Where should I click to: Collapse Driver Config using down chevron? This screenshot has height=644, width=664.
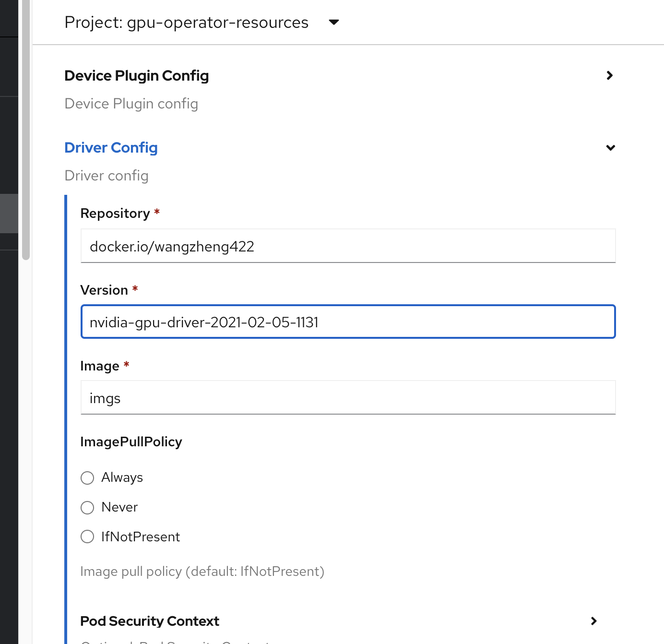pos(610,148)
